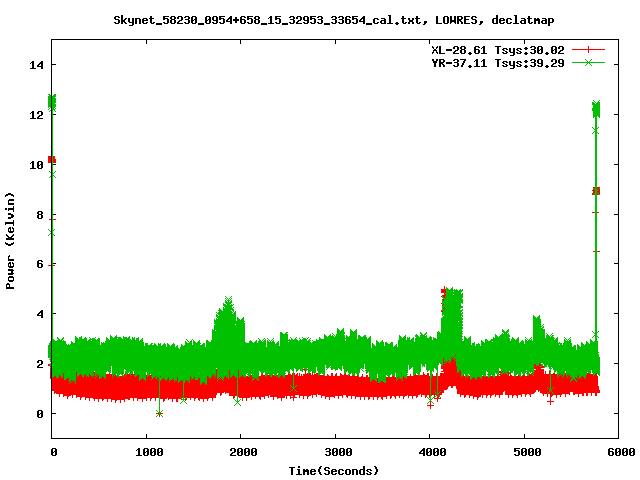This screenshot has width=640, height=480.
Task: Click the x-axis tick label 5000
Action: (x=527, y=452)
